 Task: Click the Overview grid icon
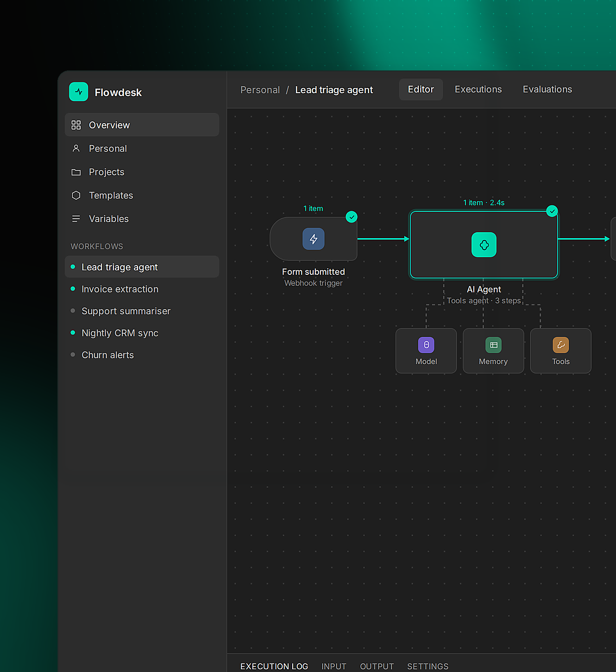[76, 125]
